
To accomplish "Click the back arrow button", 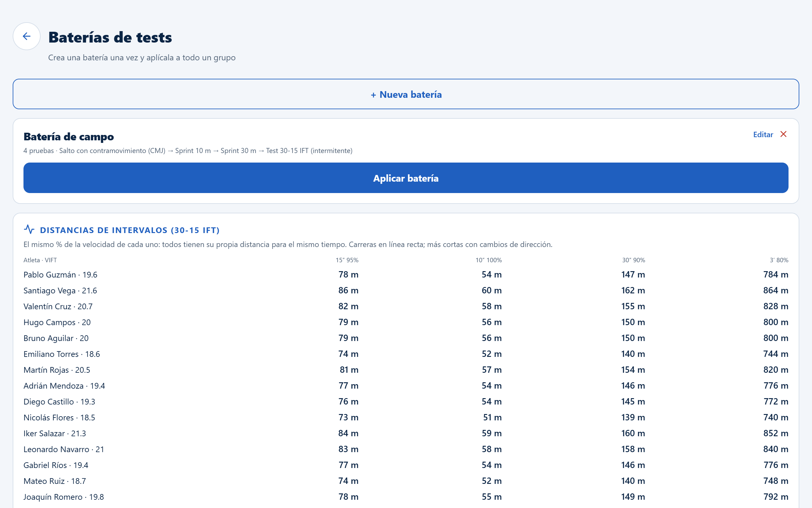I will tap(27, 36).
